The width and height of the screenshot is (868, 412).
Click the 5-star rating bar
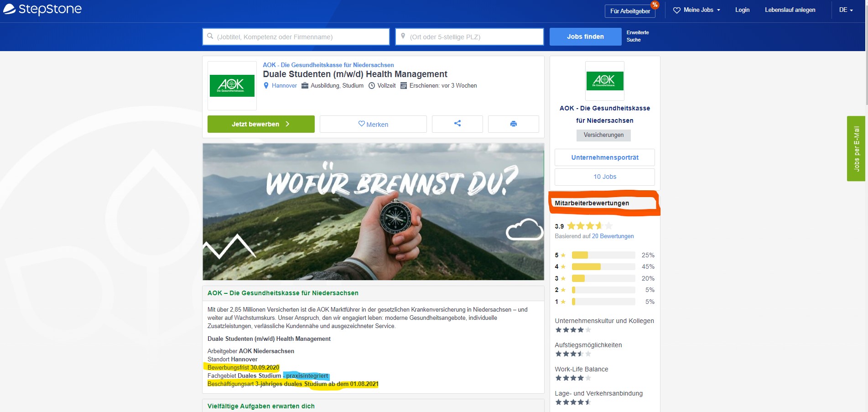(x=603, y=255)
